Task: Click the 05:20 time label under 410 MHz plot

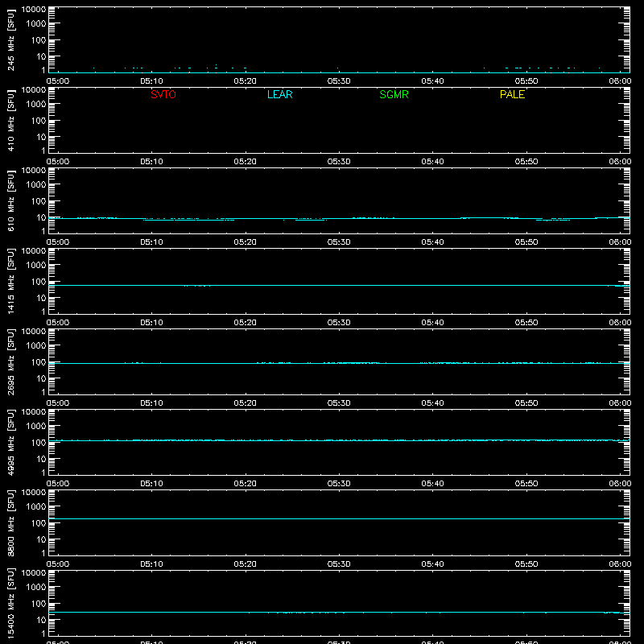Action: [x=246, y=162]
